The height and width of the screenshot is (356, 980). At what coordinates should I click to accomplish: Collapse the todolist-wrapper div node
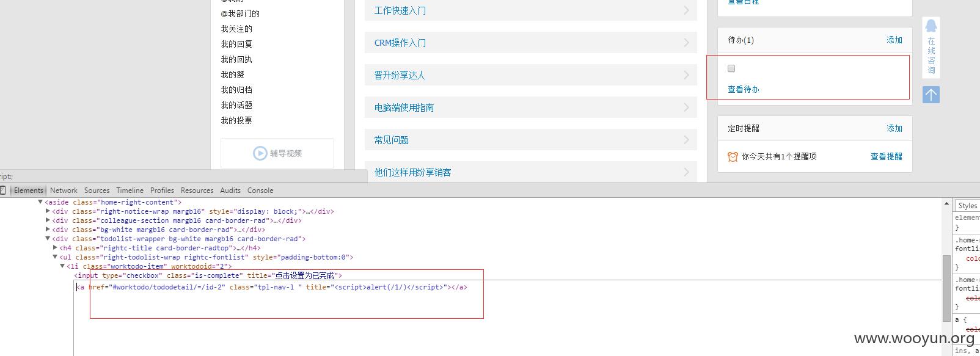click(x=48, y=239)
